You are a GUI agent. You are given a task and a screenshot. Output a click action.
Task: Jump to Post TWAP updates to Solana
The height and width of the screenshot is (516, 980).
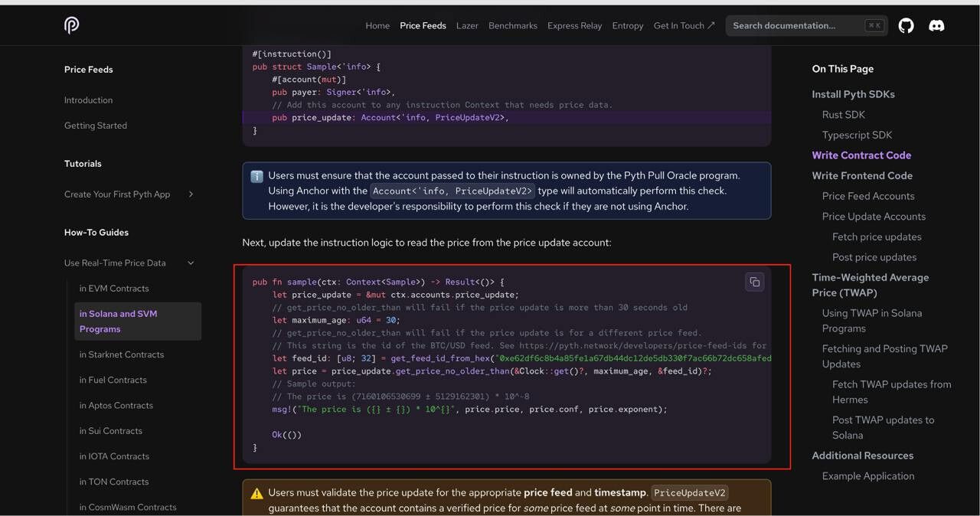point(883,427)
